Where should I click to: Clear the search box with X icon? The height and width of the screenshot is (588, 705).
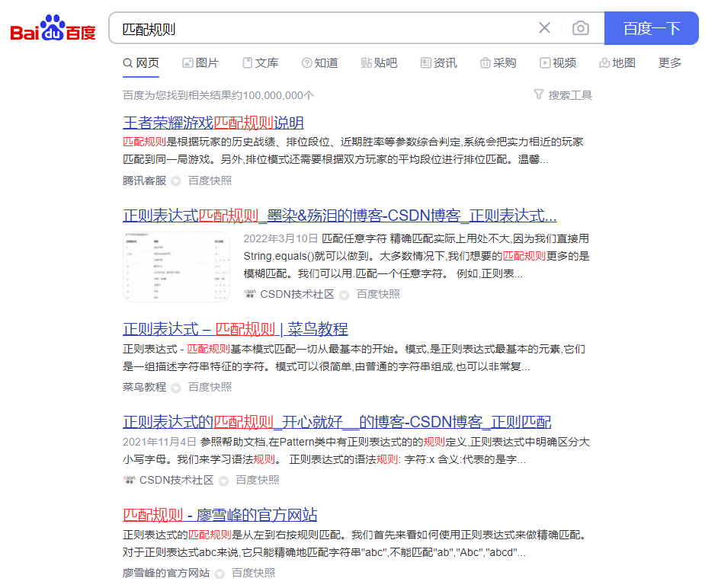point(544,28)
